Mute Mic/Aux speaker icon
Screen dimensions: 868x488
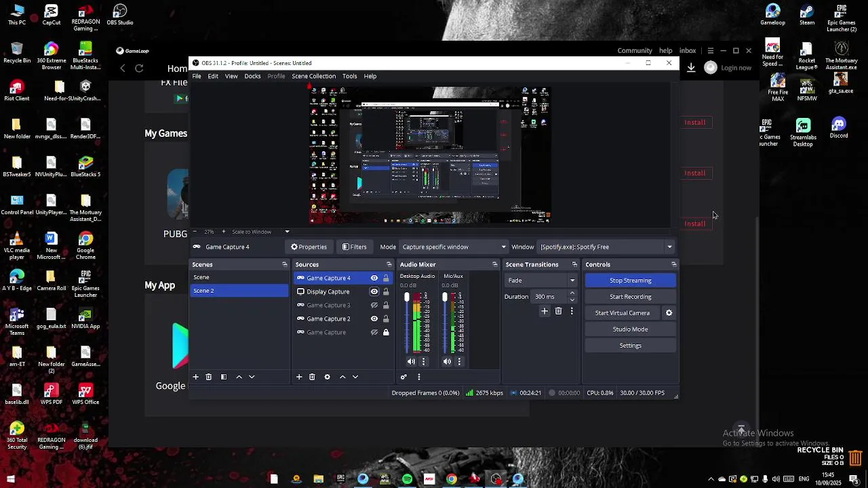coord(447,362)
